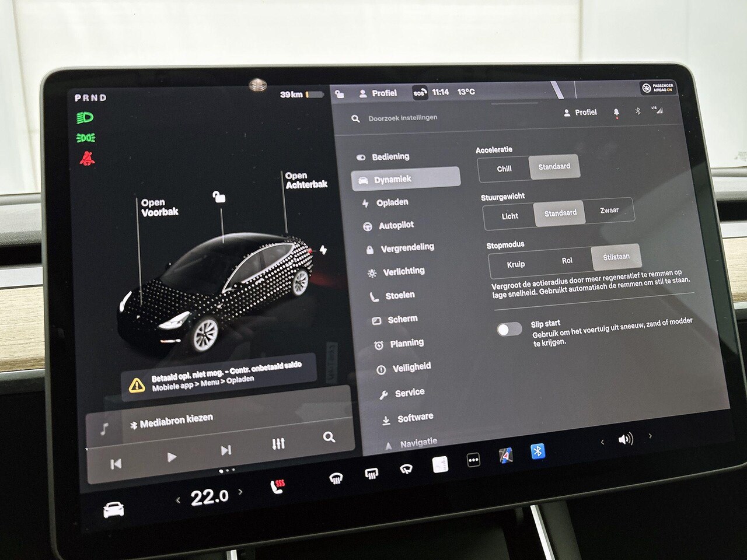Screen dimensions: 747x560
Task: Raise volume with right chevron
Action: [x=650, y=436]
